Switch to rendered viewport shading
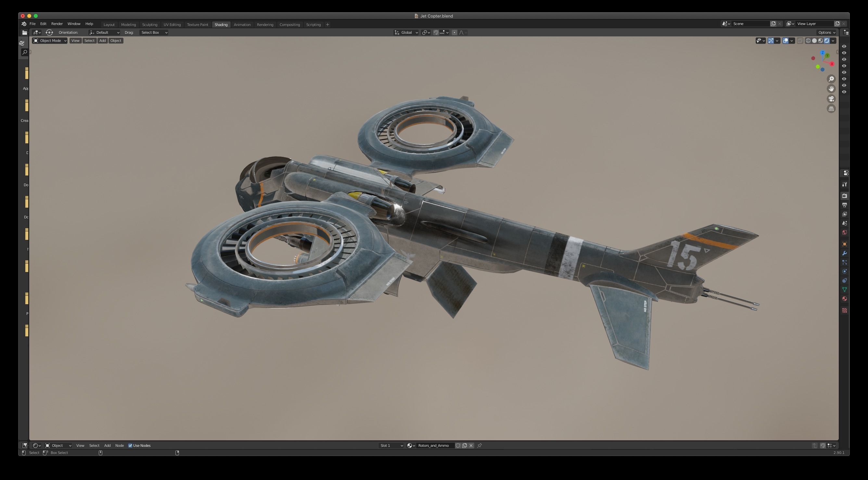868x480 pixels. point(826,41)
